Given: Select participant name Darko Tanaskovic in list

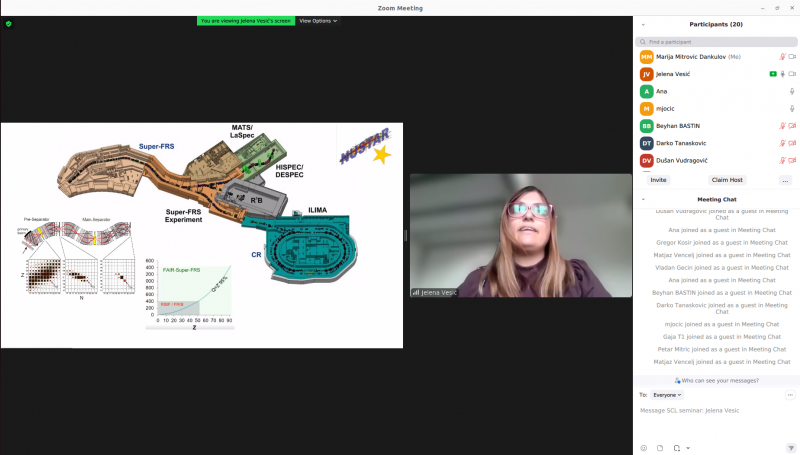Looking at the screenshot, I should point(681,143).
